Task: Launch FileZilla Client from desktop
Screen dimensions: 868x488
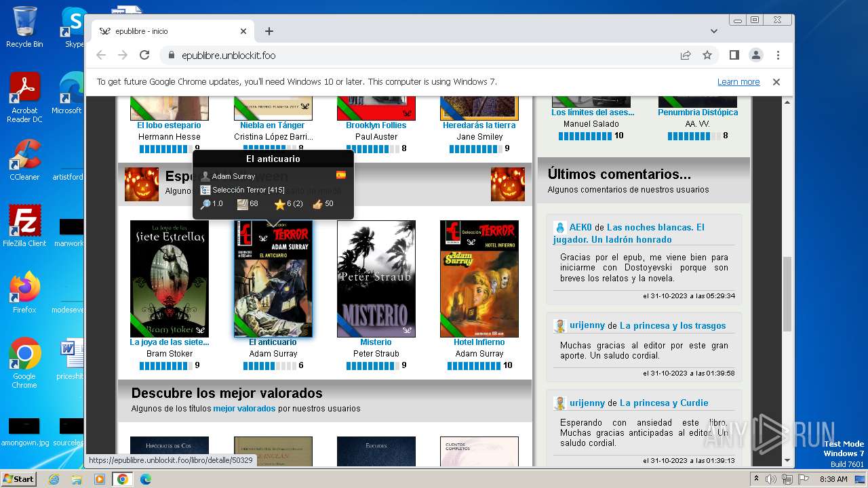Action: coord(24,226)
